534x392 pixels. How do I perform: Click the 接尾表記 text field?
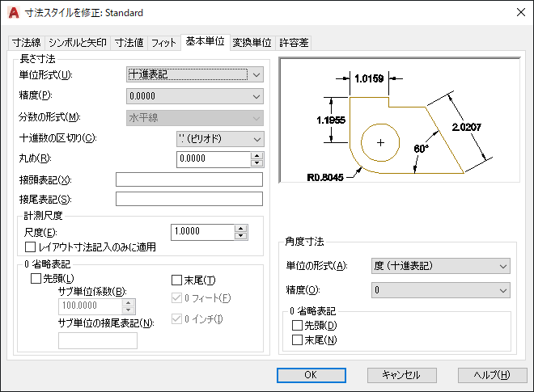tap(189, 199)
